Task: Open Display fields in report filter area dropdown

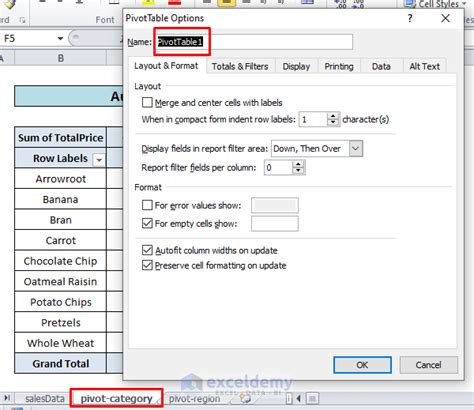Action: click(x=356, y=148)
